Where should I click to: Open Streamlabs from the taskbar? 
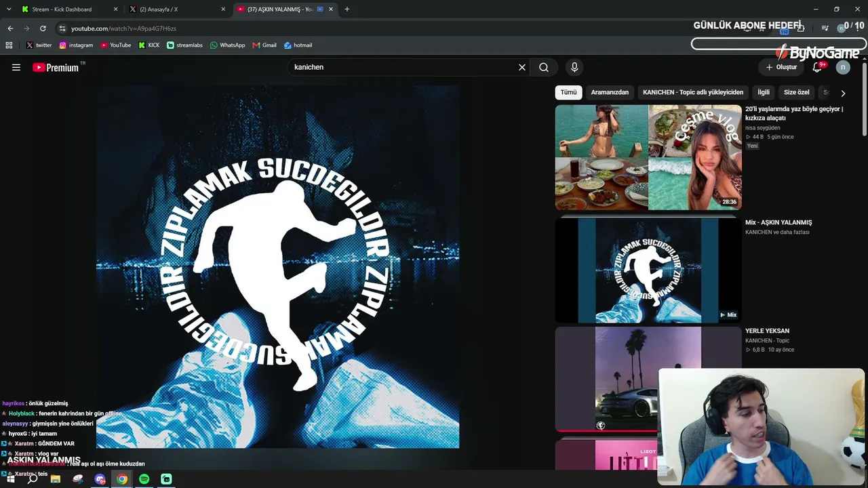[166, 479]
